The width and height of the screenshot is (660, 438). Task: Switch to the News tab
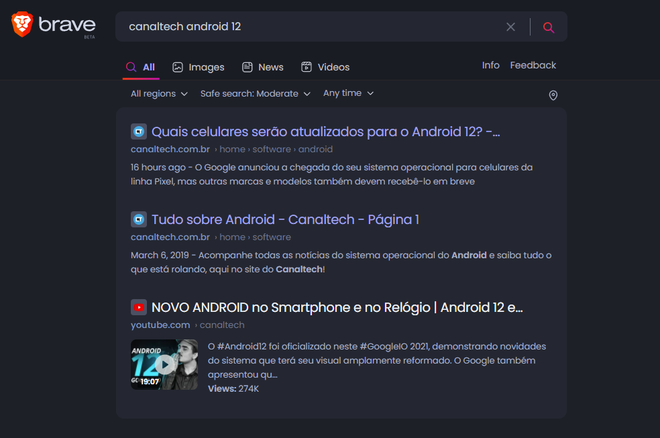[263, 67]
